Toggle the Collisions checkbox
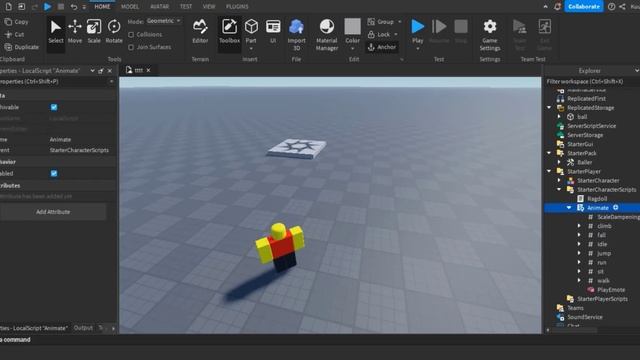Screen dimensions: 640x360 click(x=131, y=35)
